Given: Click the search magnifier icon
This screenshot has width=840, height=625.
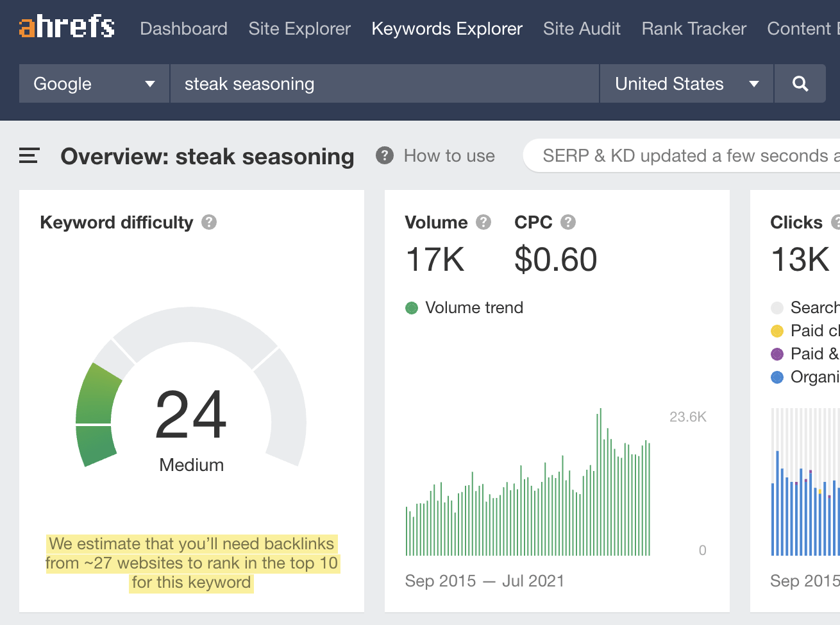Looking at the screenshot, I should 800,83.
